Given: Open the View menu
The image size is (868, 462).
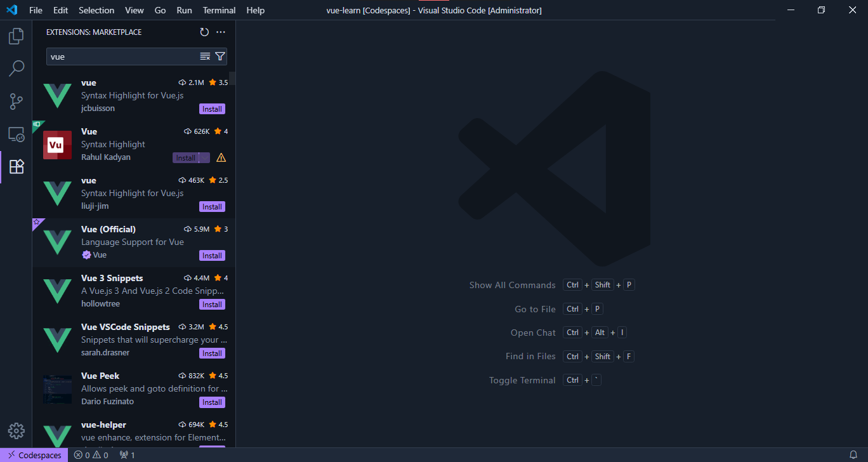Looking at the screenshot, I should click(135, 10).
